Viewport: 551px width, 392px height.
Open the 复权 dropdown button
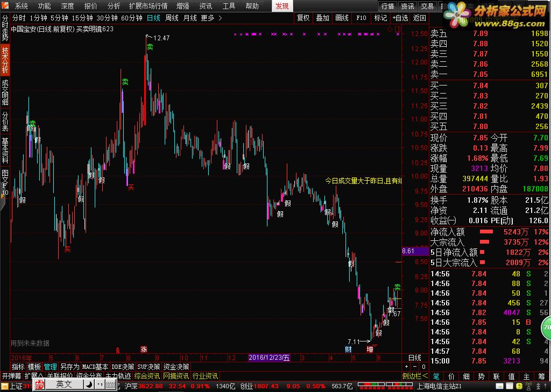point(303,18)
